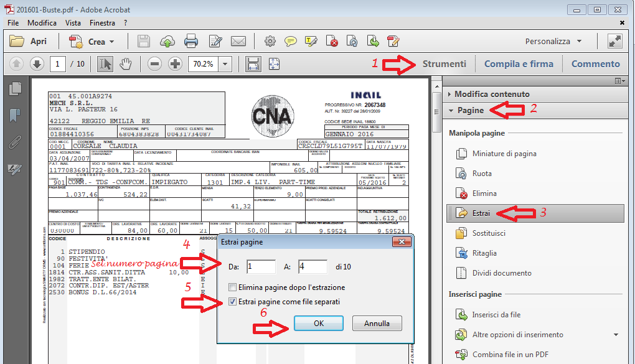Click the Zoom out minus button

click(155, 63)
